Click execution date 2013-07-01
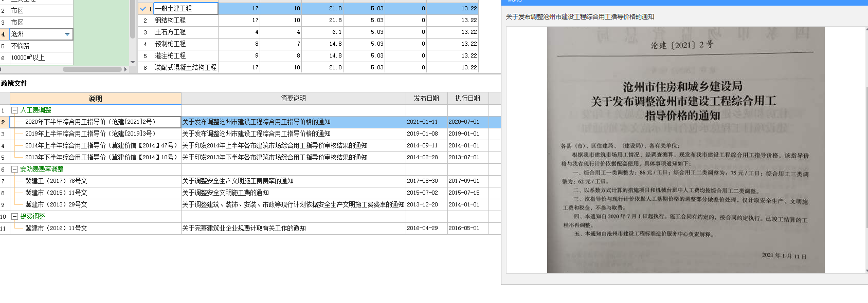The width and height of the screenshot is (868, 303). (x=464, y=157)
